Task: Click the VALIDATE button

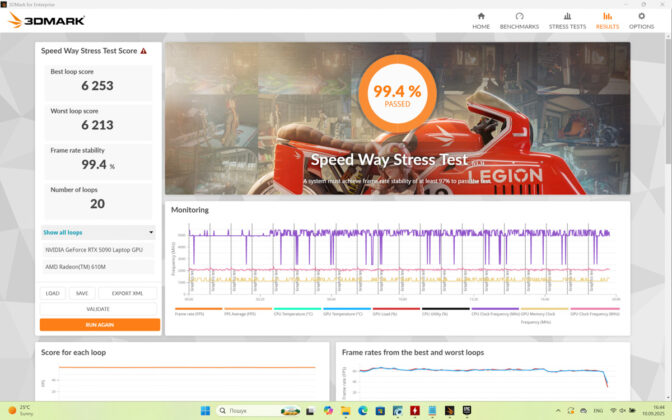Action: (98, 309)
